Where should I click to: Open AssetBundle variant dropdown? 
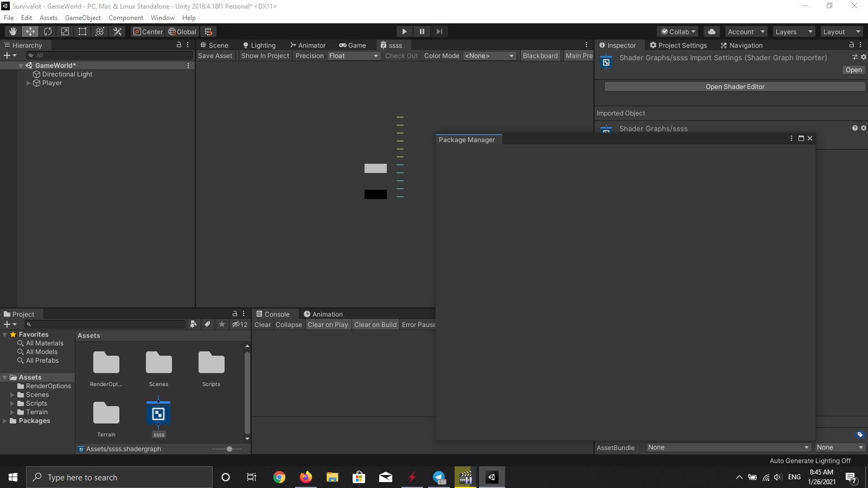(x=840, y=447)
